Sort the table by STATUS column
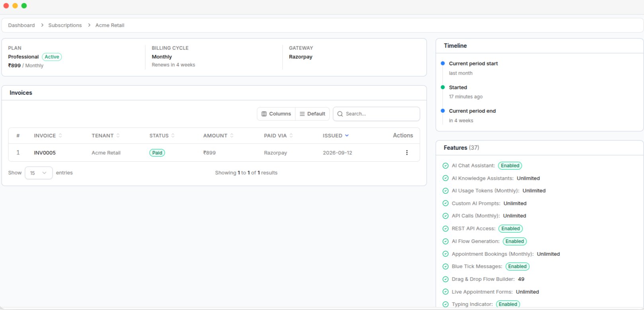 click(162, 135)
